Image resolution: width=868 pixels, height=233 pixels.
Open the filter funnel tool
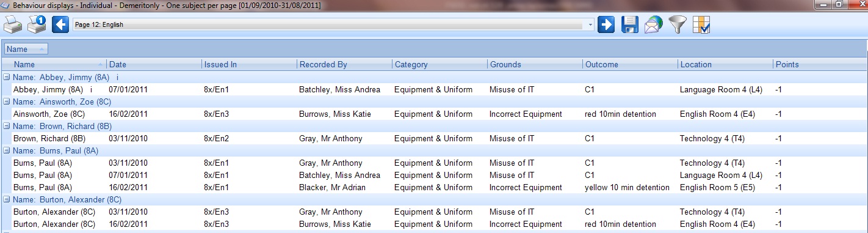click(678, 24)
